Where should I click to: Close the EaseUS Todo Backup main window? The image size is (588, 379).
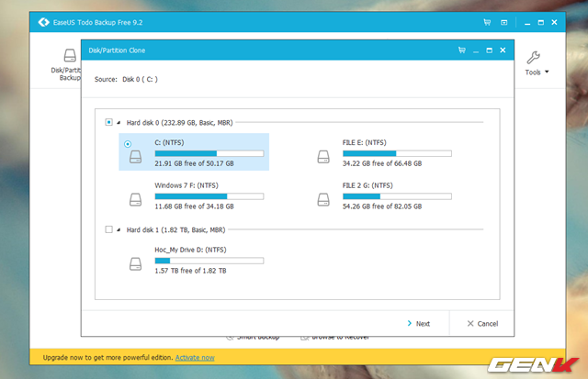(x=554, y=22)
